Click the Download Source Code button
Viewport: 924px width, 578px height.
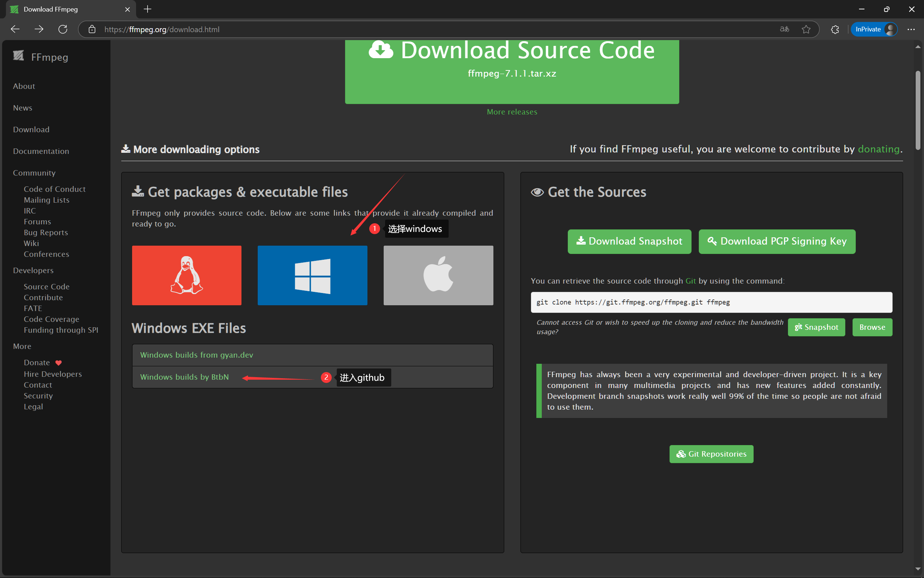coord(512,72)
